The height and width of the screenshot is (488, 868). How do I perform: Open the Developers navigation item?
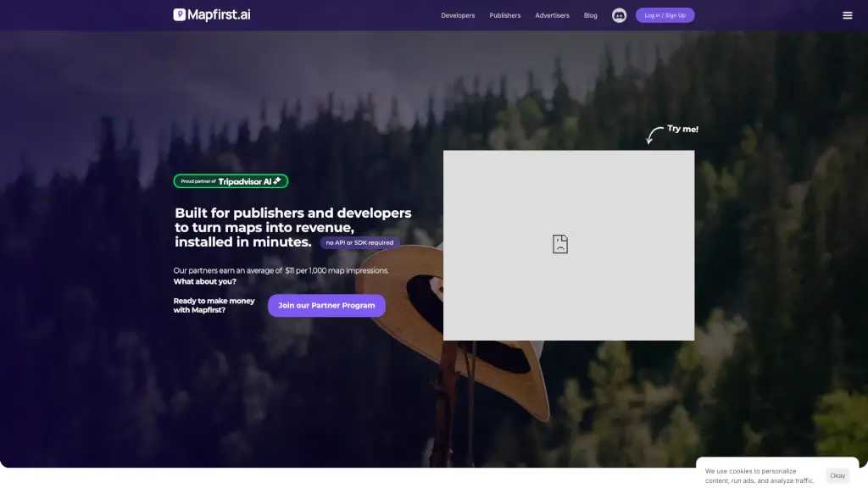tap(458, 14)
